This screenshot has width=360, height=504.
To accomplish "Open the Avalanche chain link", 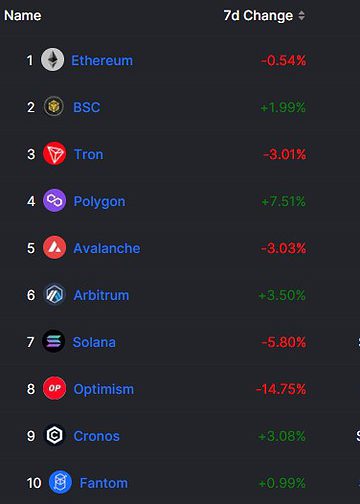I will [x=107, y=248].
